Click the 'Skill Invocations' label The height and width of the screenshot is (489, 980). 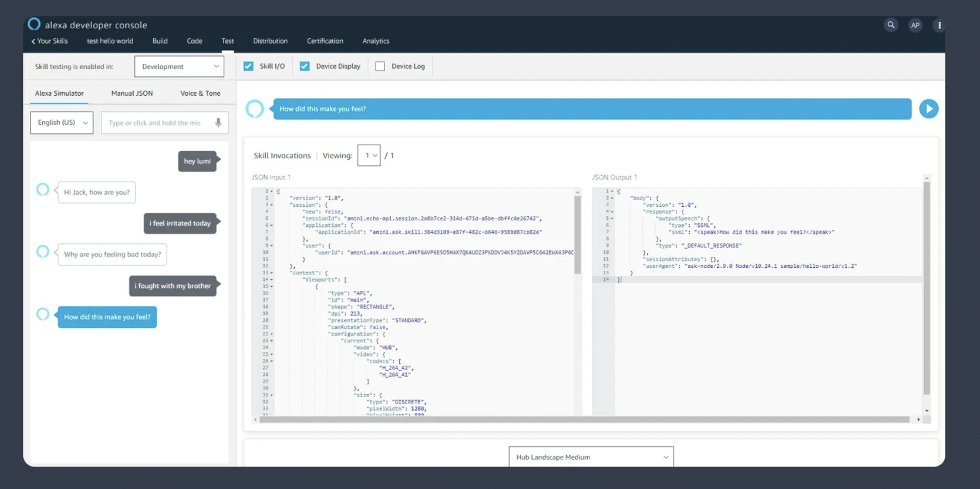coord(282,155)
